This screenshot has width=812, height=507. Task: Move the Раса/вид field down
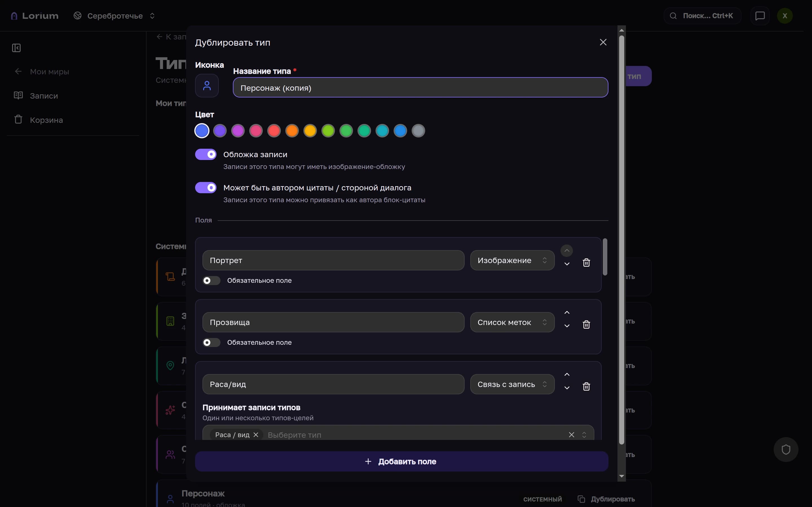click(567, 388)
